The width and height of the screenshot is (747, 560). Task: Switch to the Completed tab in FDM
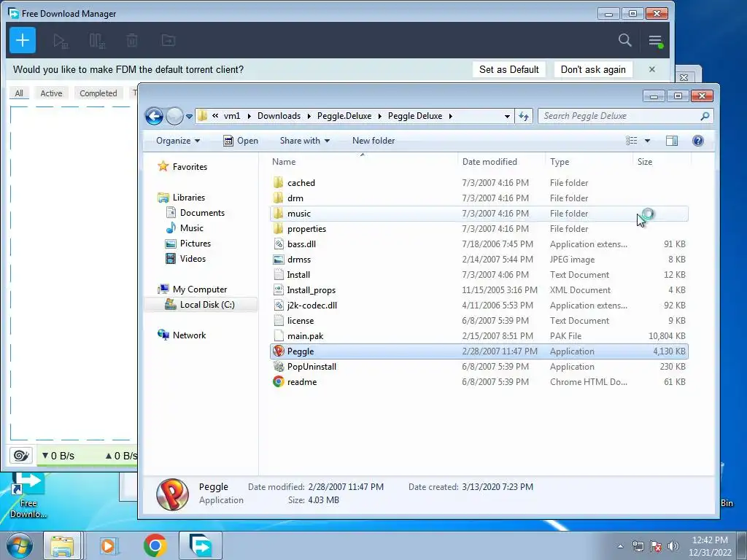98,93
